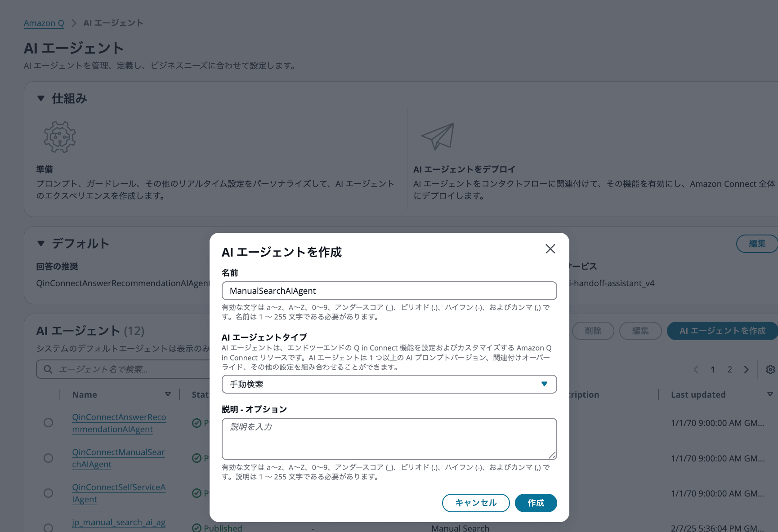Screen dimensions: 778x532
Task: Open QinConnectSelfServiceAIAgent link
Action: (x=119, y=493)
